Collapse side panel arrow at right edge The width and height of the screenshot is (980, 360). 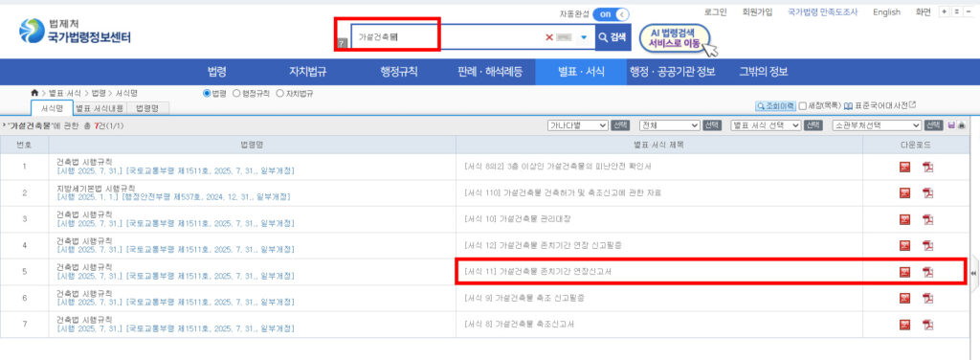pos(973,273)
